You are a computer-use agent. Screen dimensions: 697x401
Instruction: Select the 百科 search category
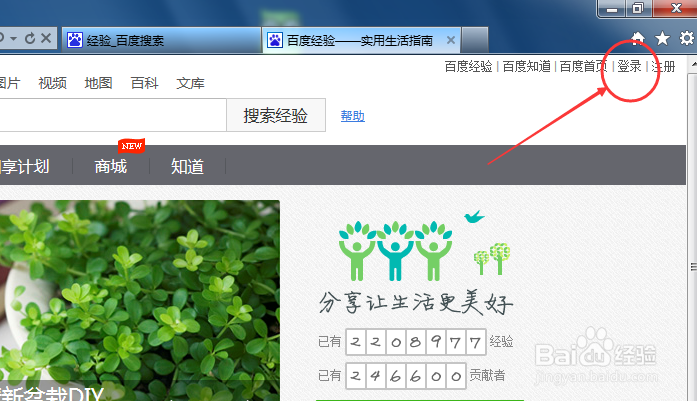pos(144,83)
